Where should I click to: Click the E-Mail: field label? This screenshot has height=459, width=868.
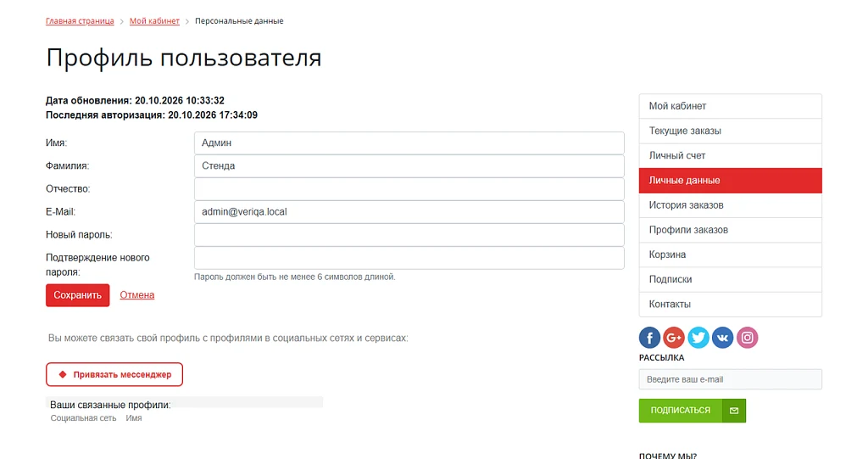60,212
